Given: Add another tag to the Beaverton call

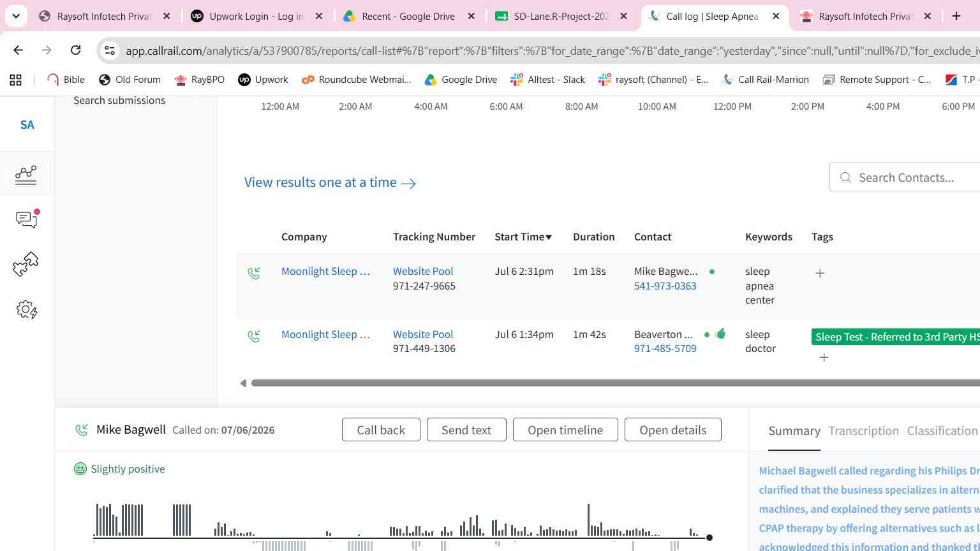Looking at the screenshot, I should [x=824, y=357].
